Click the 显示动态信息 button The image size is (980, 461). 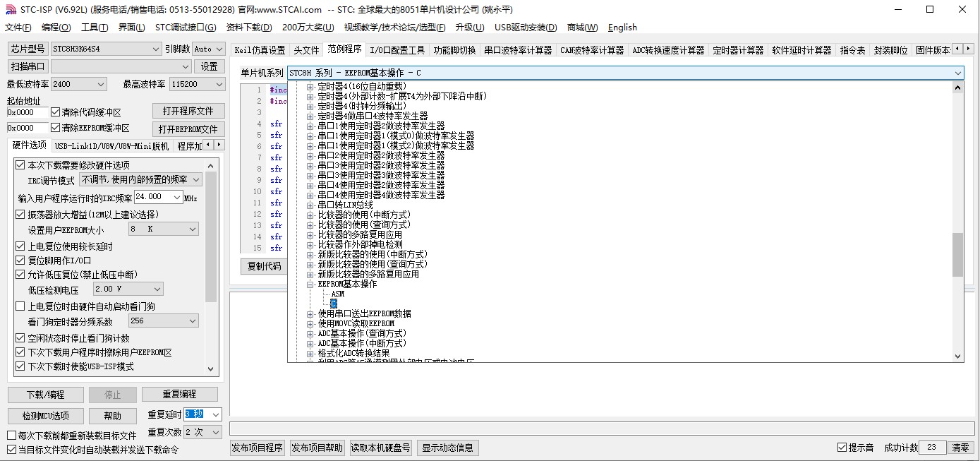click(x=447, y=448)
